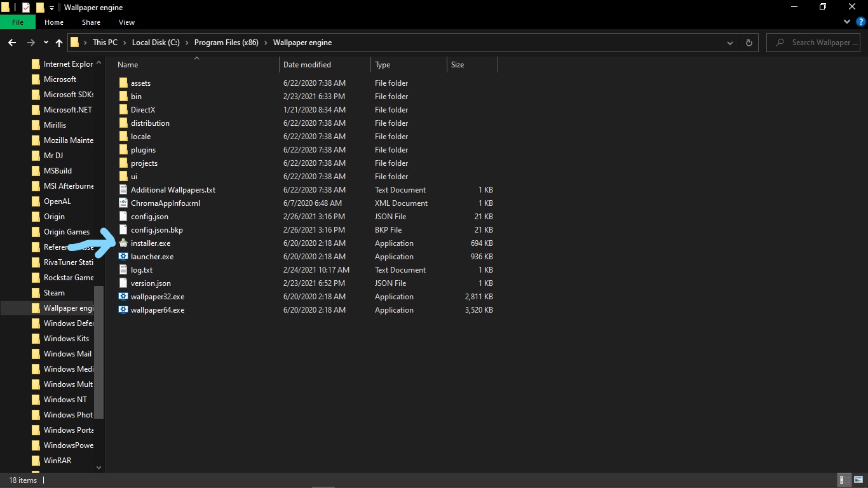Select Windows NT in navigation pane
This screenshot has height=488, width=868.
(65, 400)
